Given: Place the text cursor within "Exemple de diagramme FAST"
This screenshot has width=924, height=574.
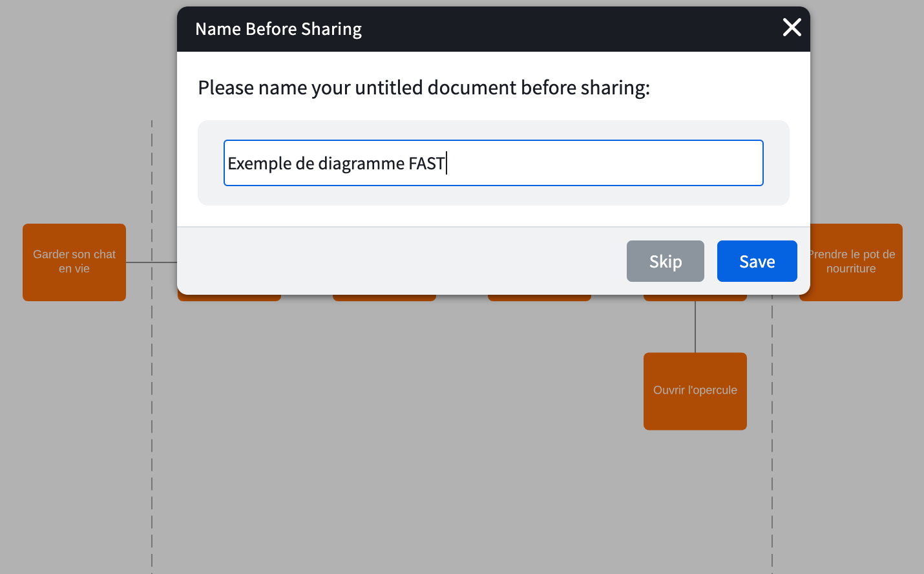Looking at the screenshot, I should click(x=336, y=163).
